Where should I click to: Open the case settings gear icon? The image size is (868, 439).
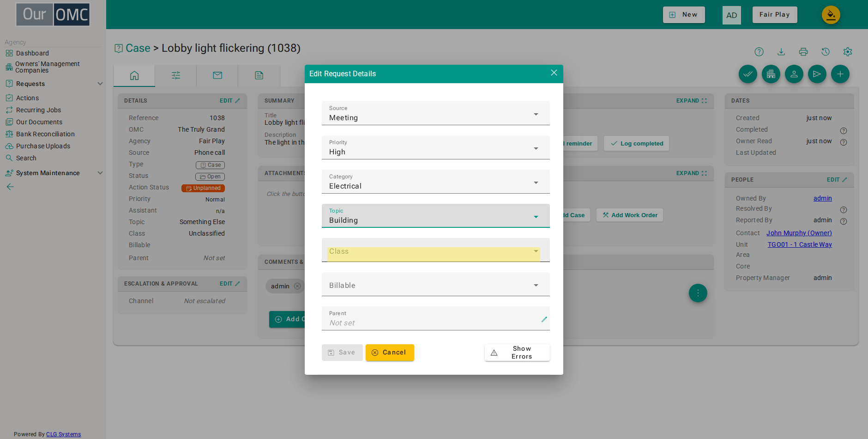click(848, 52)
